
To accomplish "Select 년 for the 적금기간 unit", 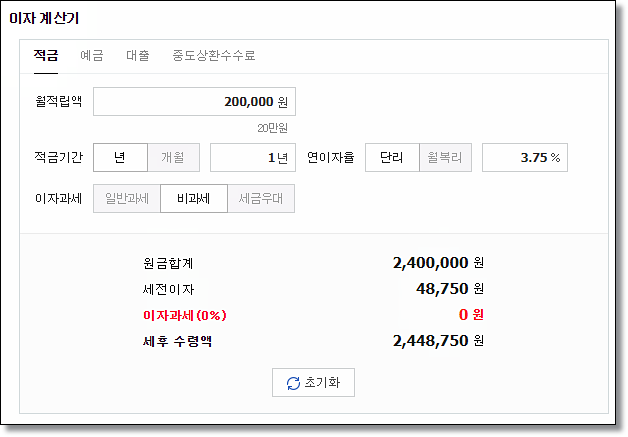I will (120, 157).
